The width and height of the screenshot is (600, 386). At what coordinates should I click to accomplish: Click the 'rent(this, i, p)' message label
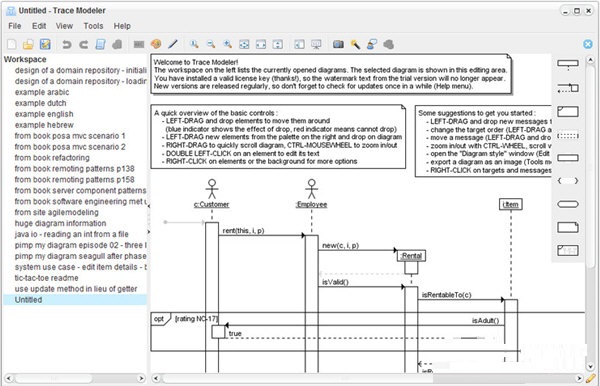click(243, 231)
